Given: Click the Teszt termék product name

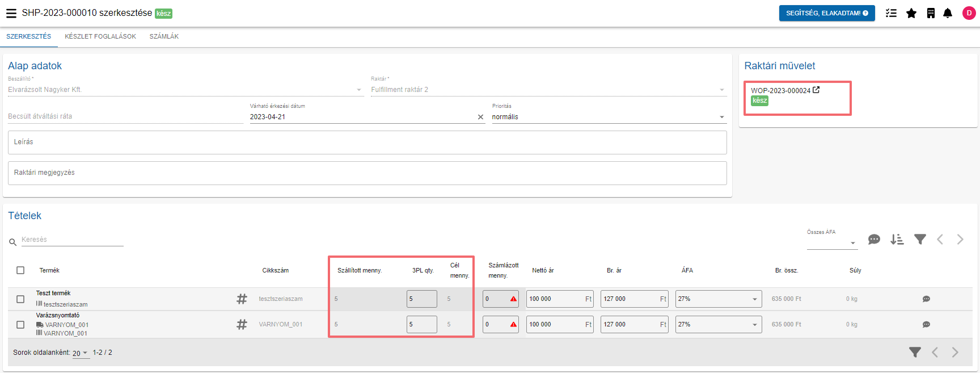Looking at the screenshot, I should pyautogui.click(x=53, y=293).
